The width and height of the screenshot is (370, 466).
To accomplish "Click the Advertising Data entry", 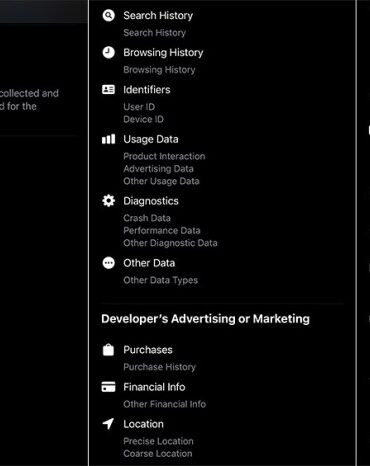I will [158, 169].
